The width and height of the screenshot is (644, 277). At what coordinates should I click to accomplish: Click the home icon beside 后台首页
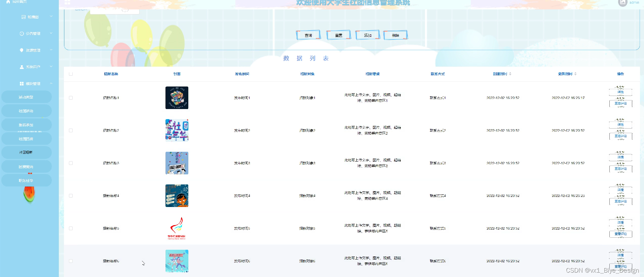8,2
